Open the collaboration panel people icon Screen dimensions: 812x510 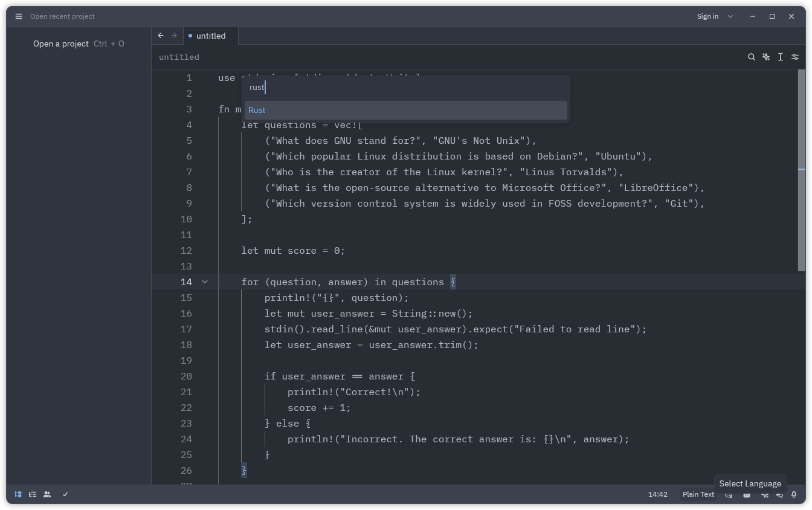[47, 494]
